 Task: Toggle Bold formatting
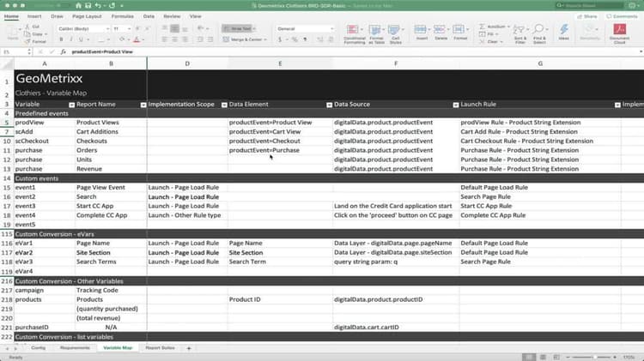tap(61, 39)
